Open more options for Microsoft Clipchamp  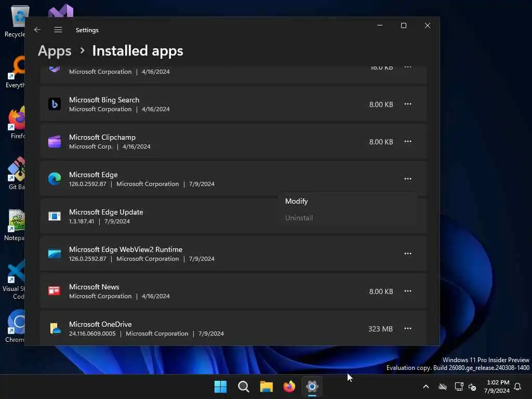408,141
